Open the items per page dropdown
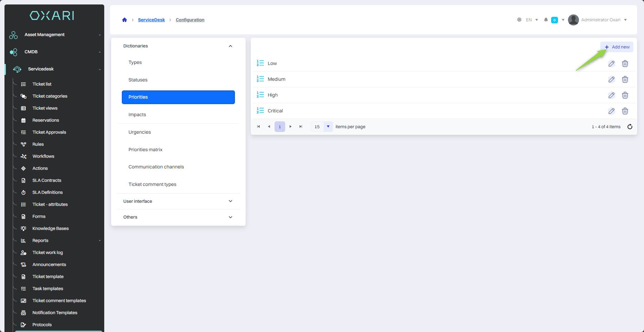This screenshot has width=644, height=332. click(x=328, y=127)
